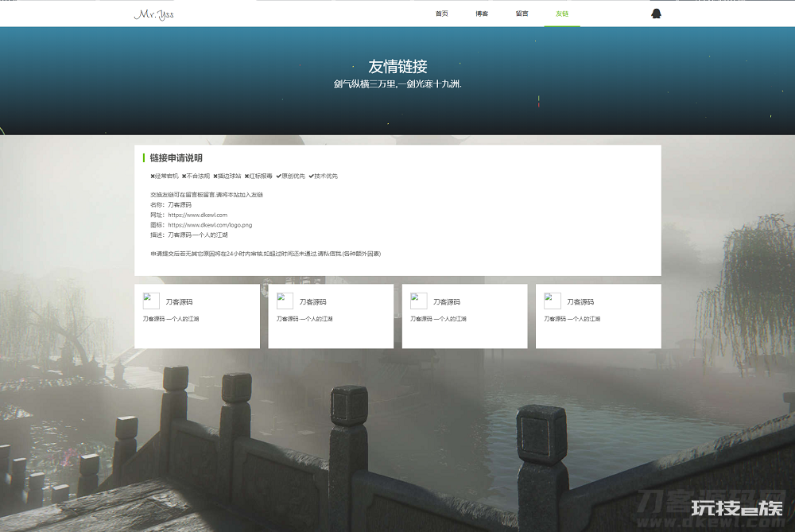The width and height of the screenshot is (795, 532).
Task: Click the subtitle 剑气纵横三万里,一剑光寒十九洲.
Action: 397,84
